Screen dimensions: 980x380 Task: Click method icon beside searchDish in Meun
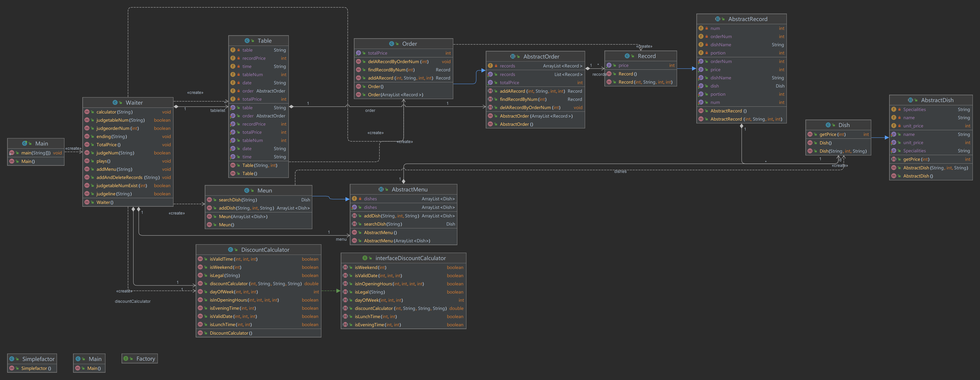tap(209, 200)
